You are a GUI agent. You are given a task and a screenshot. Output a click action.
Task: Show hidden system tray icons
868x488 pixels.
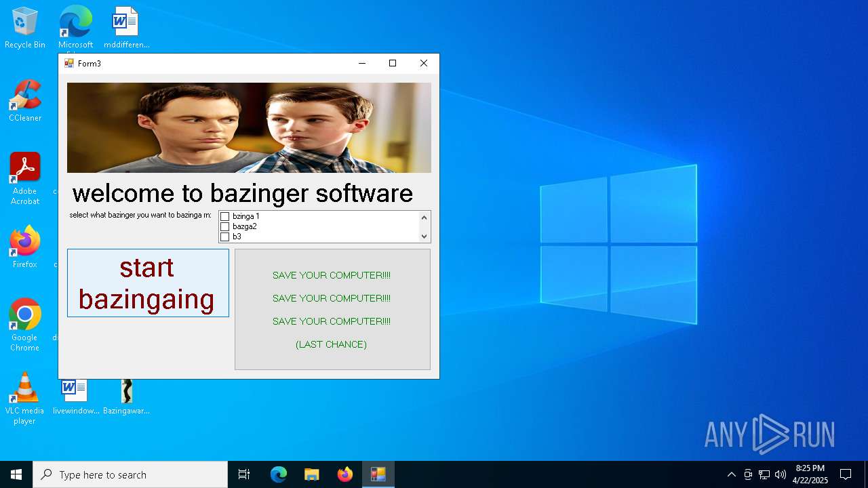pyautogui.click(x=731, y=474)
